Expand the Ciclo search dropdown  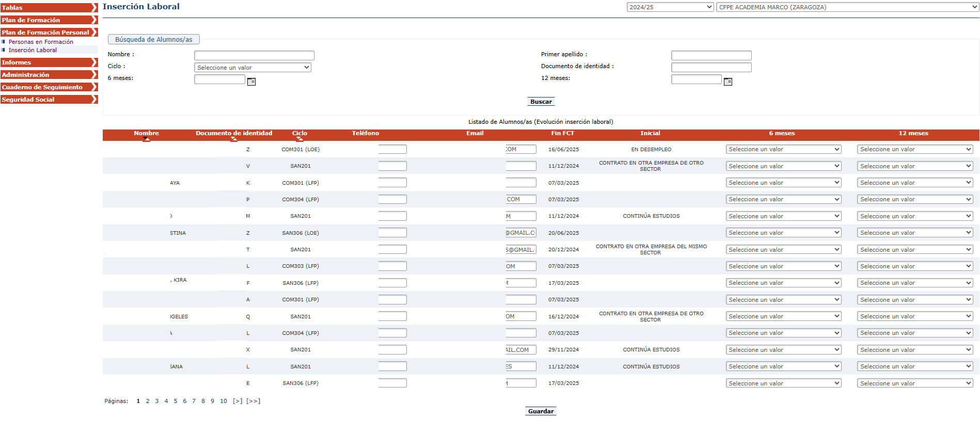click(x=252, y=68)
